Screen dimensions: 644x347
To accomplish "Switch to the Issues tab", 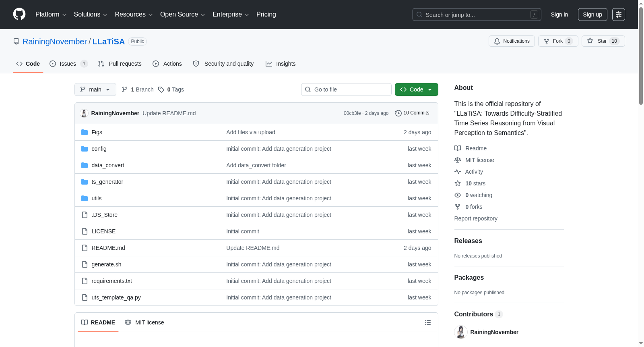I will coord(68,64).
